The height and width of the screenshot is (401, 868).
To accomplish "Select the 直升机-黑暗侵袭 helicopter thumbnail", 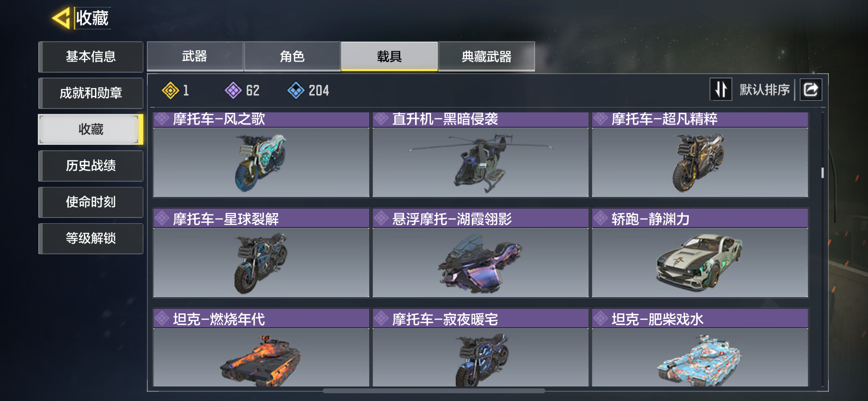I will coord(480,162).
